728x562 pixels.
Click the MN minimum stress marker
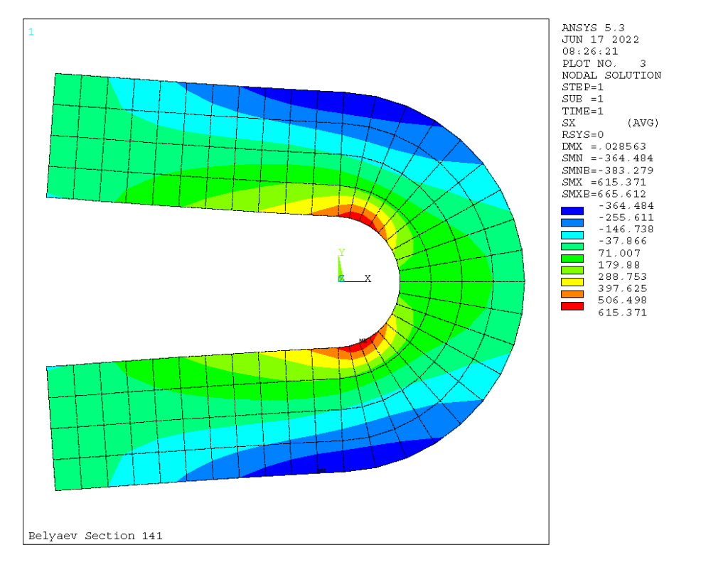click(x=321, y=470)
